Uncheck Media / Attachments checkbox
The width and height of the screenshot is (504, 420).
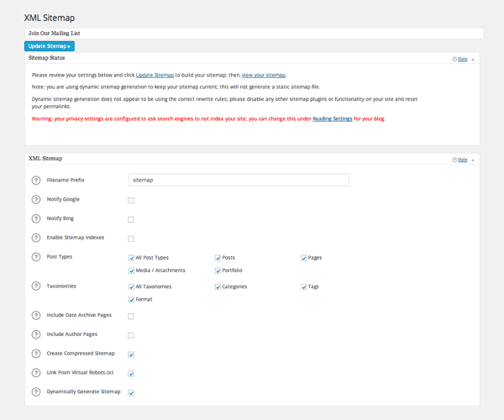(x=131, y=270)
